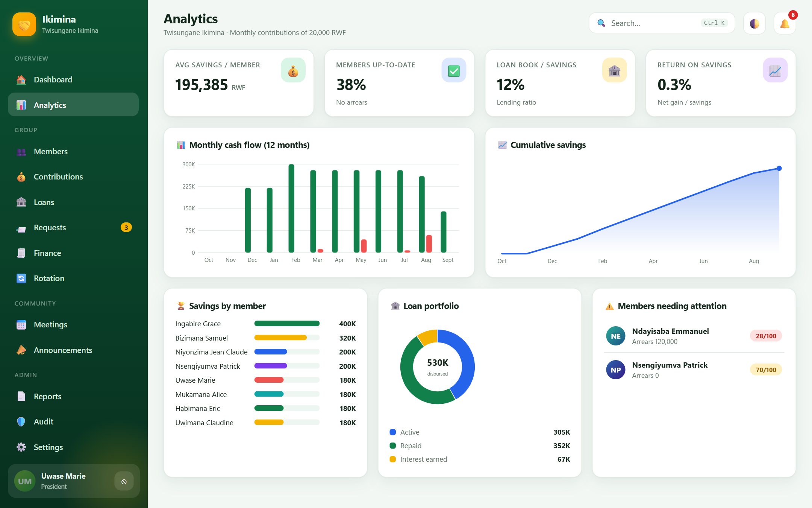Click Niyonzima Jean Claude savings bar

pos(287,352)
